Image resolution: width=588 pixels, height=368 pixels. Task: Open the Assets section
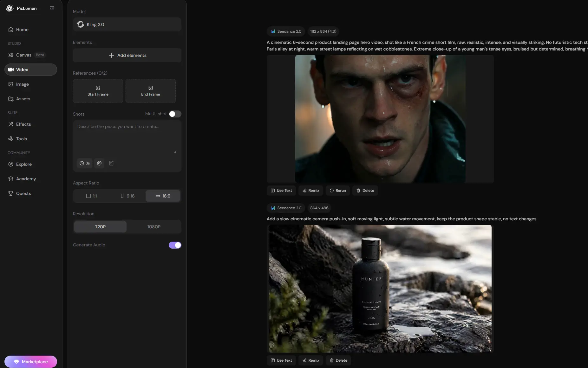(31, 99)
